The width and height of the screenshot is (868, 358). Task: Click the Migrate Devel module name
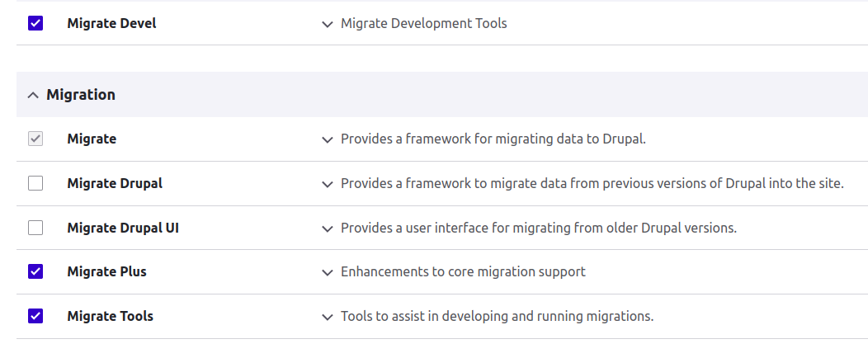point(112,23)
